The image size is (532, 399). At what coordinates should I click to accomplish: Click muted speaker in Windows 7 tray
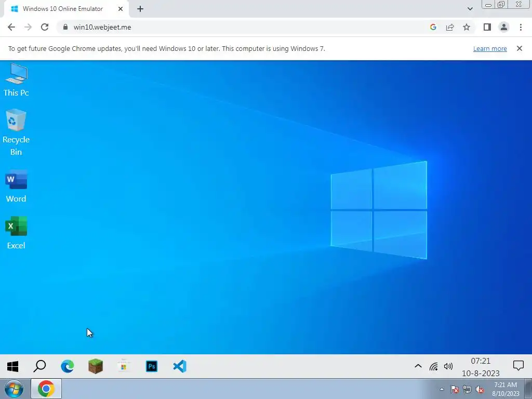point(480,389)
